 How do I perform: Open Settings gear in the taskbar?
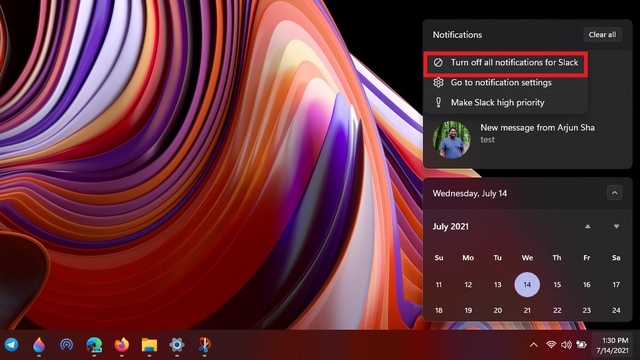pos(177,345)
